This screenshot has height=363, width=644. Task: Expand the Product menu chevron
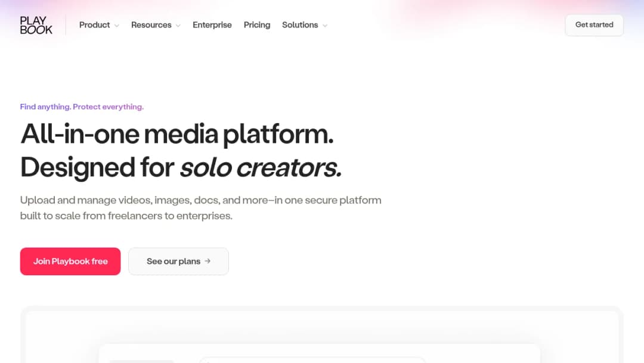pyautogui.click(x=117, y=26)
